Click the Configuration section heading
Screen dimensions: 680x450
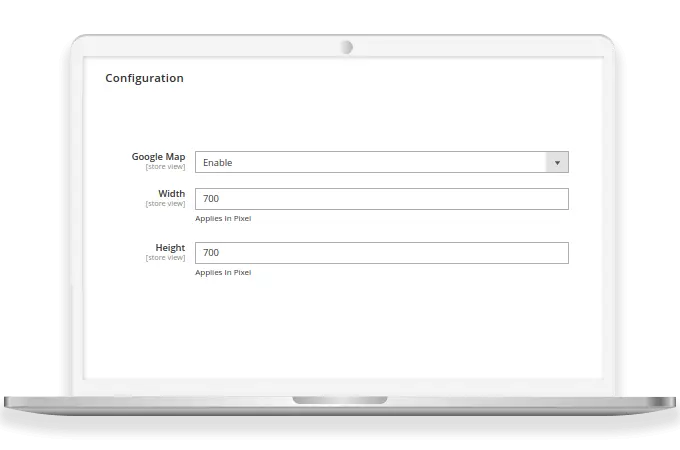pos(144,78)
